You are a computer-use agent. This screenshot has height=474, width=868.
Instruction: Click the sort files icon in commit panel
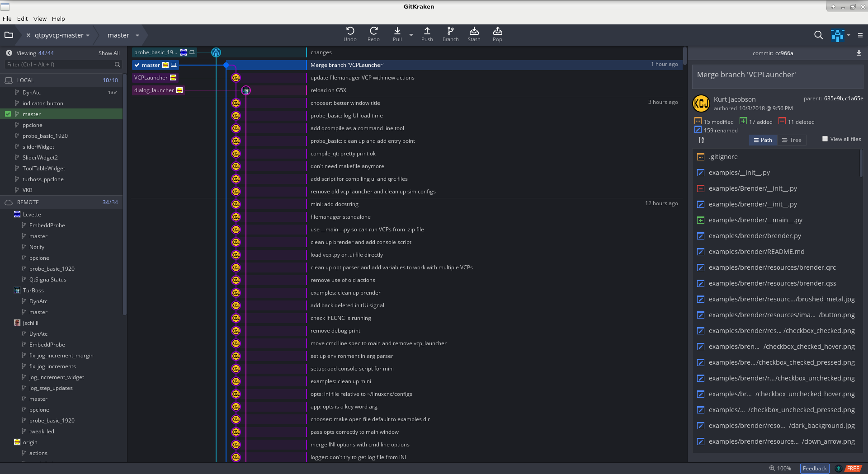tap(701, 140)
